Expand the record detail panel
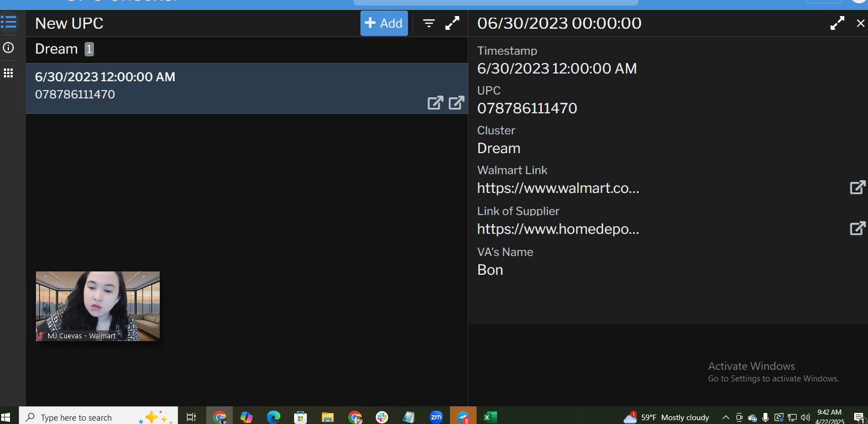The image size is (868, 424). 837,23
